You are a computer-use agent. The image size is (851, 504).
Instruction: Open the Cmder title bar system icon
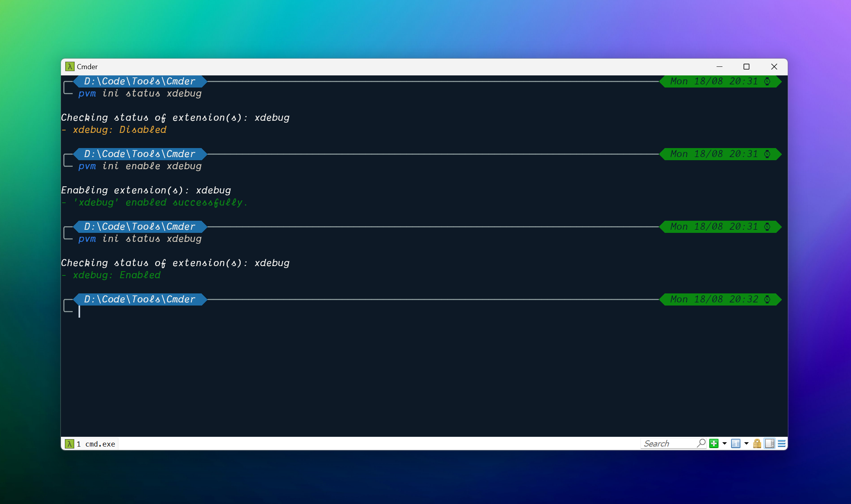point(70,66)
